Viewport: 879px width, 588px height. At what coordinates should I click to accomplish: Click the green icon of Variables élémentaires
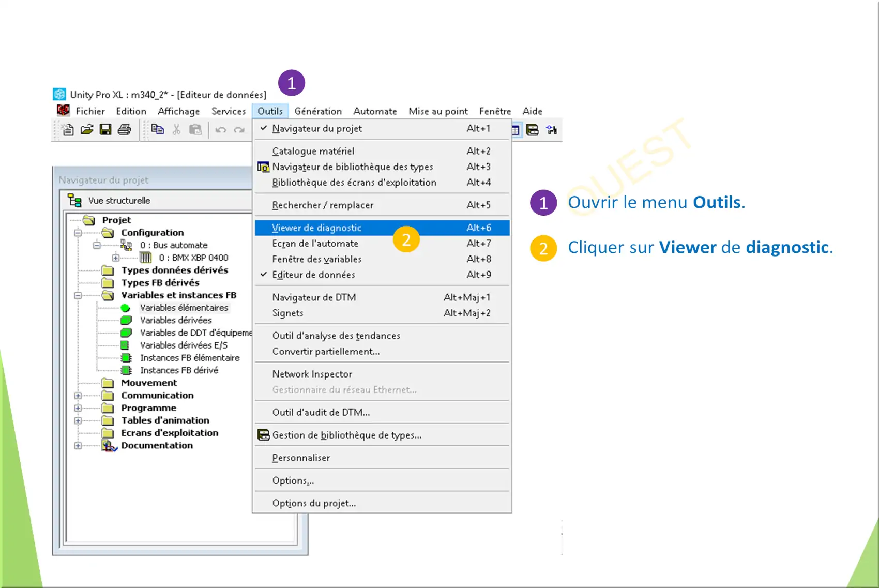coord(125,308)
